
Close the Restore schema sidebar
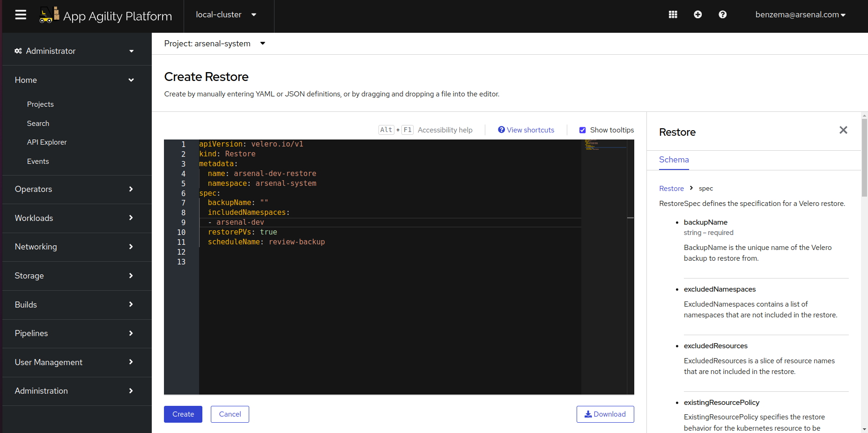[x=843, y=130]
